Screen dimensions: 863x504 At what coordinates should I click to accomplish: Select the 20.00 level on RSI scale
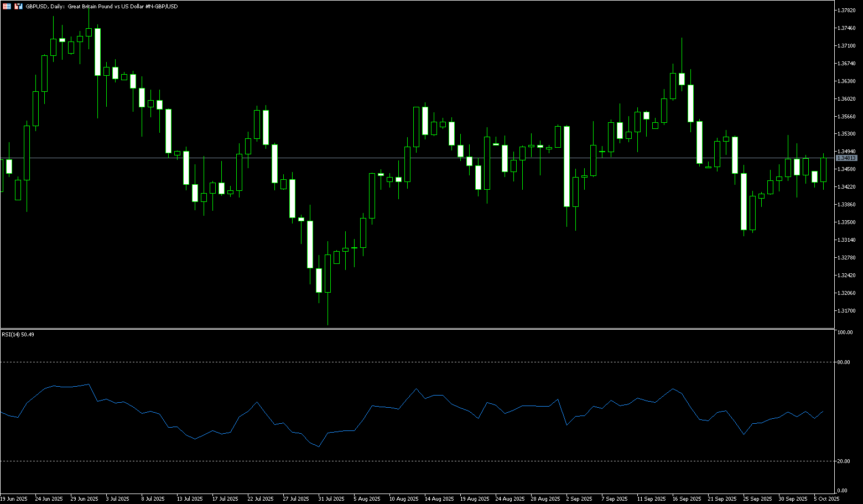point(844,461)
